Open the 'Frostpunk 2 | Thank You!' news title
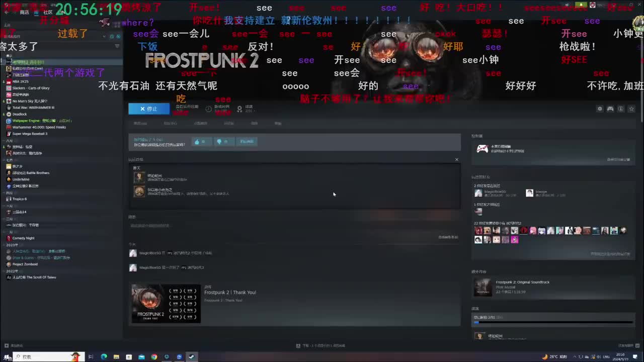This screenshot has width=644, height=362. [230, 293]
